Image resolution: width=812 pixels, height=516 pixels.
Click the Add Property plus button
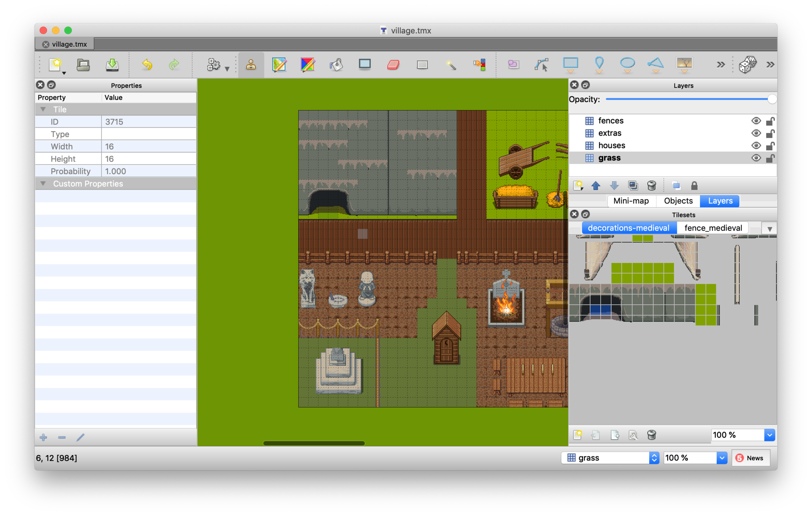pos(44,437)
